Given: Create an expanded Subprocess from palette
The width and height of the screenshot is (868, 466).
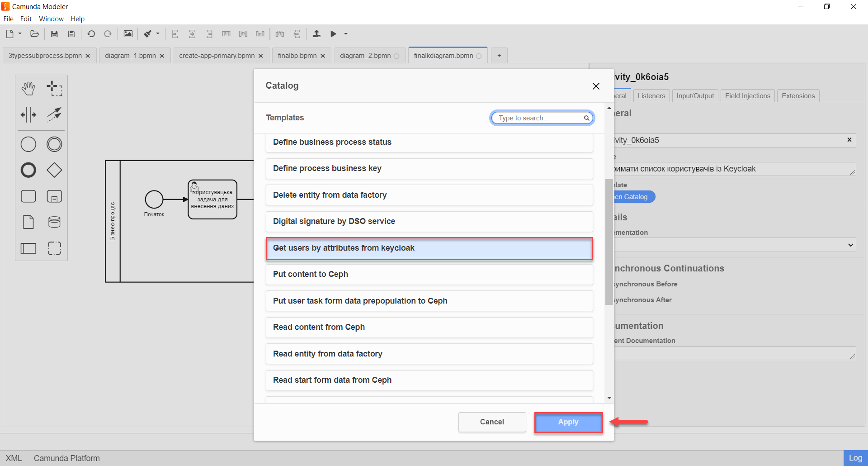Looking at the screenshot, I should pos(54,196).
